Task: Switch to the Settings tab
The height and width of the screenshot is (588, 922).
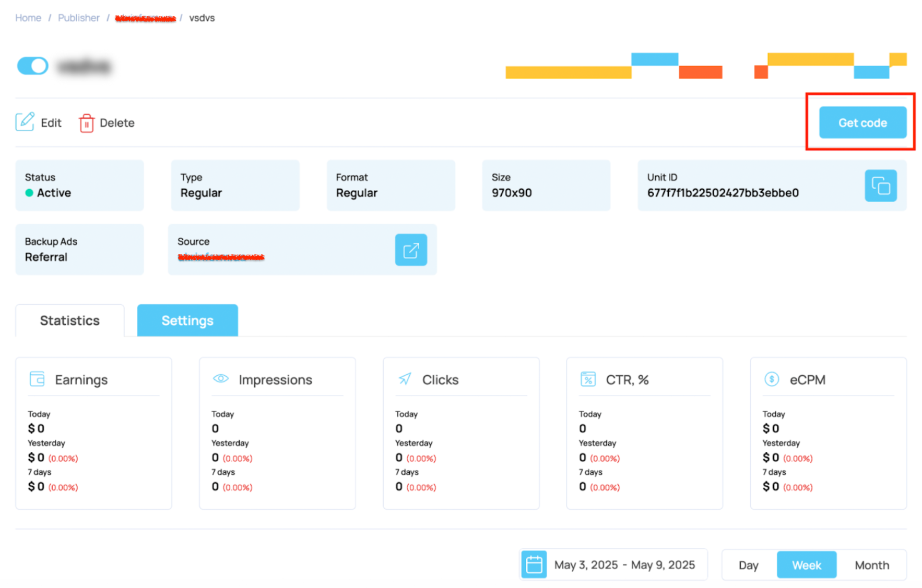Action: click(x=187, y=321)
